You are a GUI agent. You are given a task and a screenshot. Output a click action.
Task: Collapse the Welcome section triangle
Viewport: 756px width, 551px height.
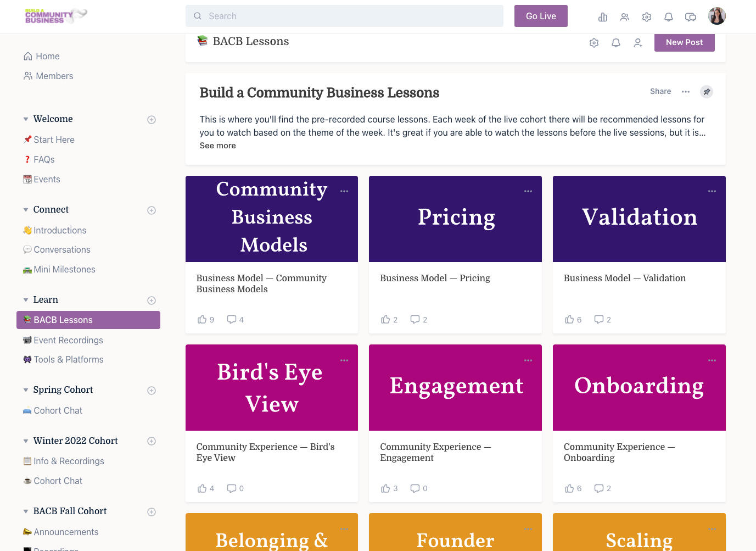coord(26,119)
